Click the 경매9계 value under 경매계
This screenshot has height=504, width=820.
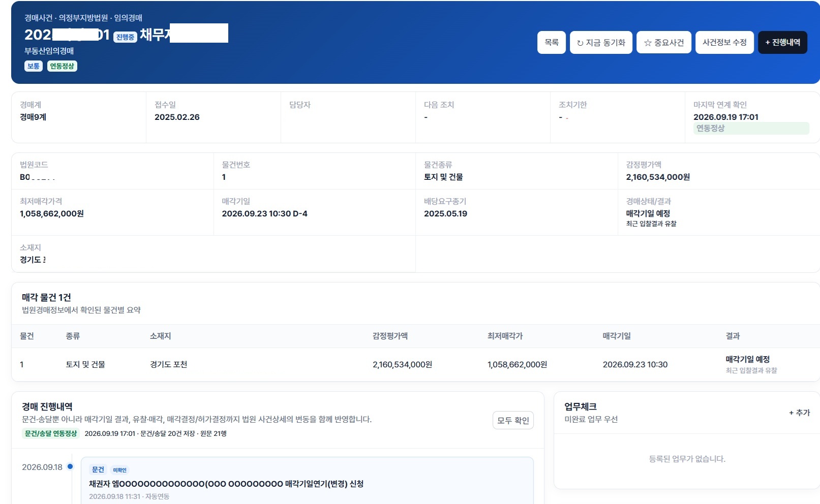[33, 117]
